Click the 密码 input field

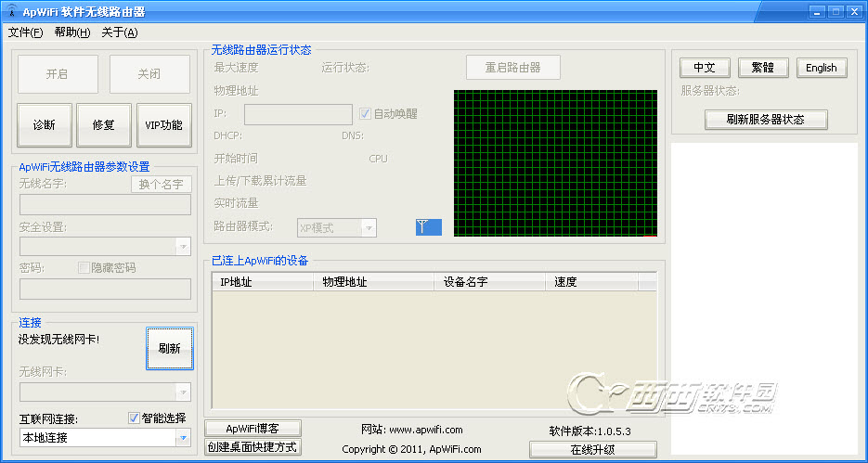pyautogui.click(x=105, y=289)
